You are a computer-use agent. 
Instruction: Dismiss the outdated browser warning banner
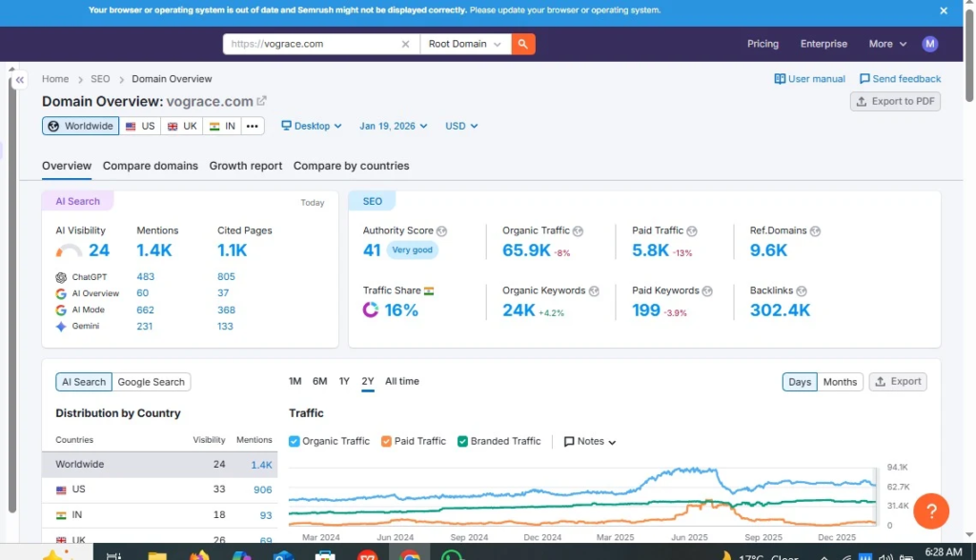[944, 10]
